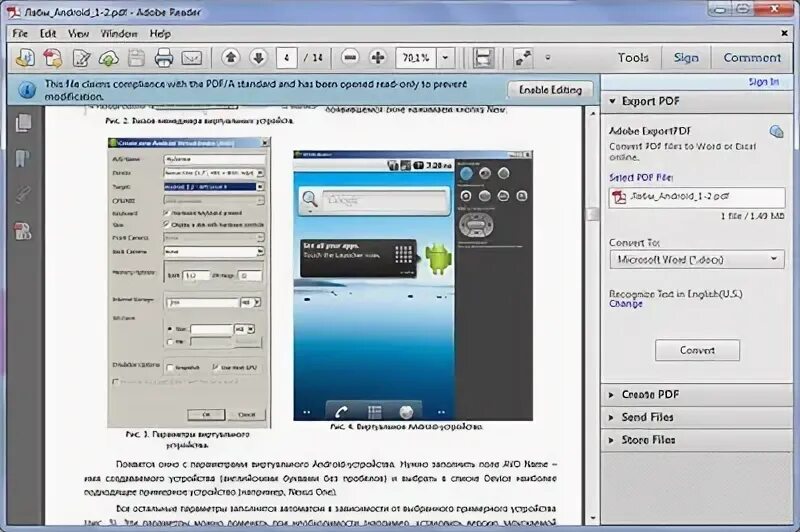Open the View menu
This screenshot has height=532, width=800.
point(79,34)
